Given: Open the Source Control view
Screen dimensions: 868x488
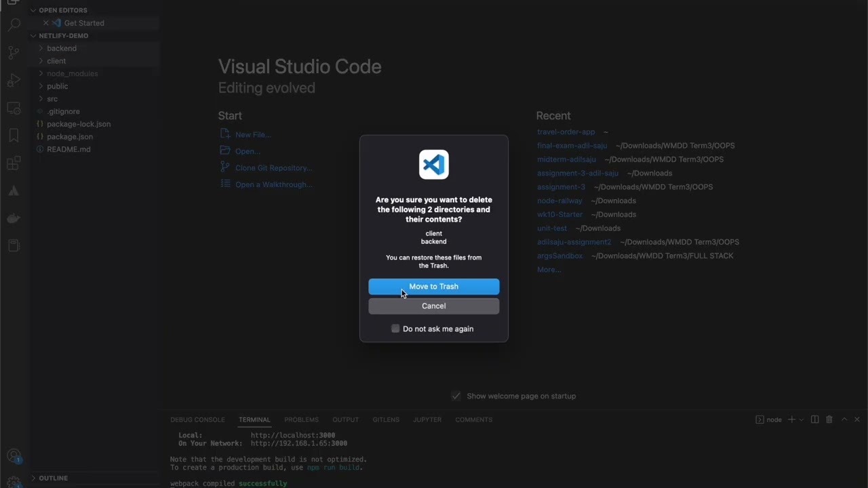Looking at the screenshot, I should tap(14, 53).
